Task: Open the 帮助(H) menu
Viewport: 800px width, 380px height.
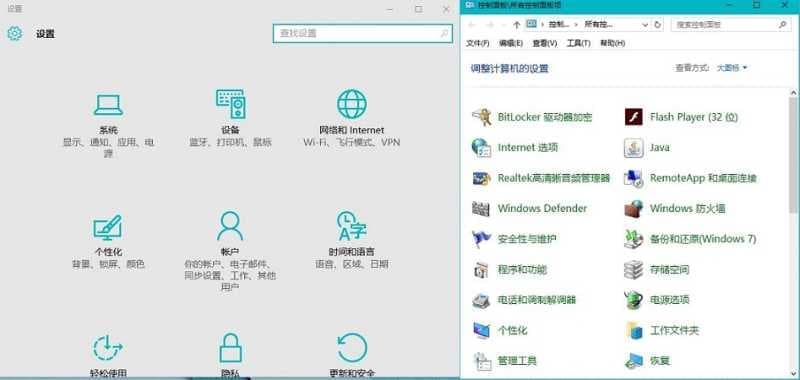Action: 612,43
